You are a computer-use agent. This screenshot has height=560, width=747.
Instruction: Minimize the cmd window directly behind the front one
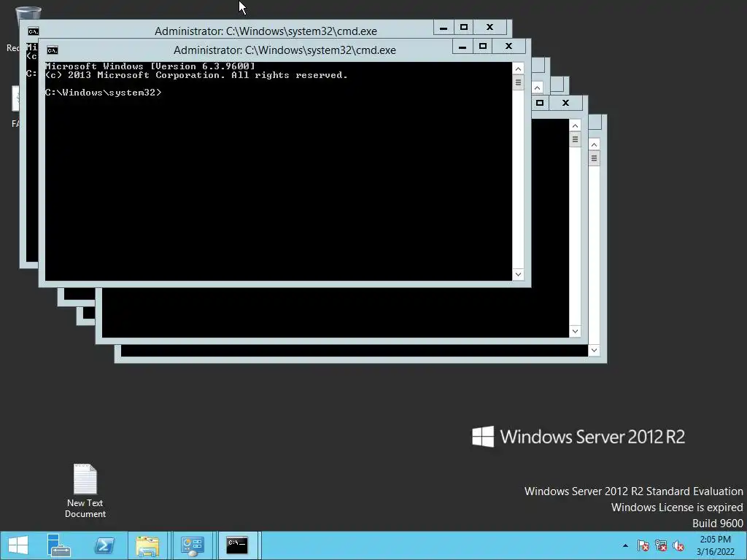tap(443, 27)
